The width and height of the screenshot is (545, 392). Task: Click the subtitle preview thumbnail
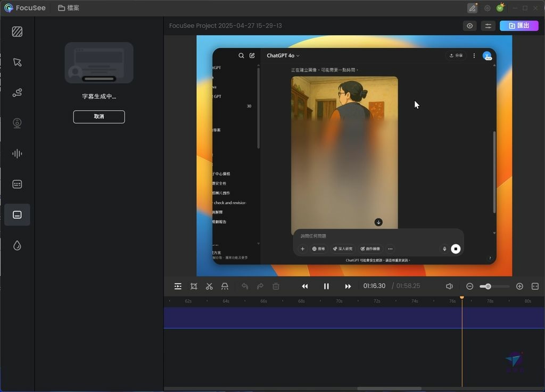(x=99, y=63)
